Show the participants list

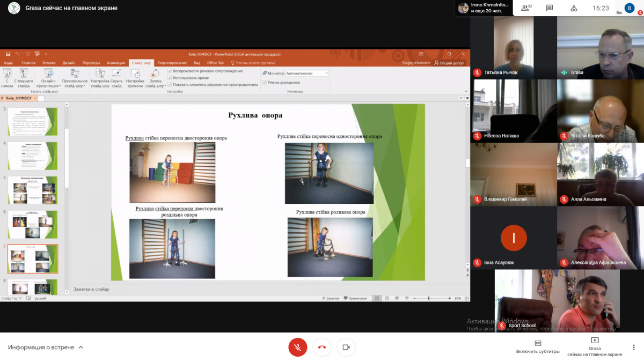[526, 8]
